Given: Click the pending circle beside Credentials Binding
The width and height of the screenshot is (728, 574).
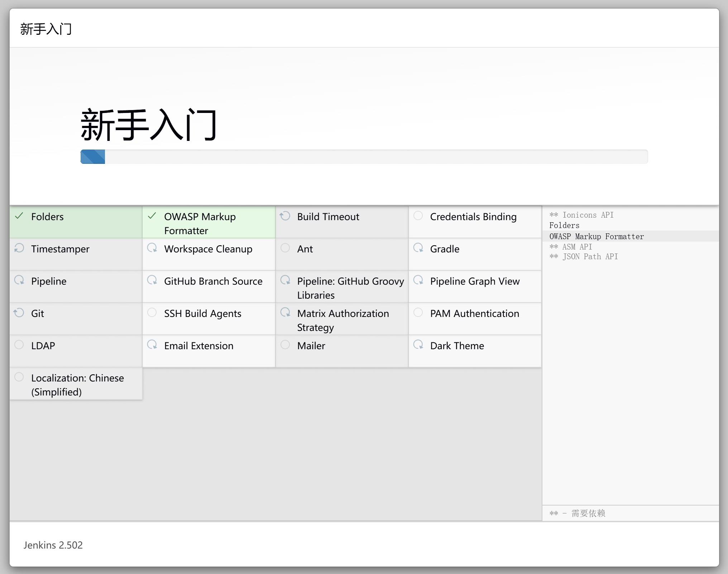Looking at the screenshot, I should point(418,216).
